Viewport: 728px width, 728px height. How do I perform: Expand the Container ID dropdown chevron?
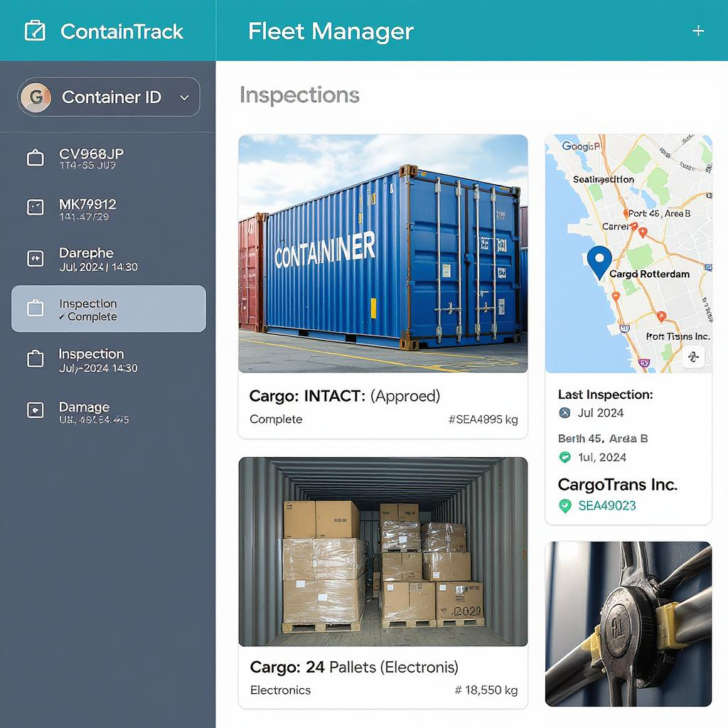[184, 97]
